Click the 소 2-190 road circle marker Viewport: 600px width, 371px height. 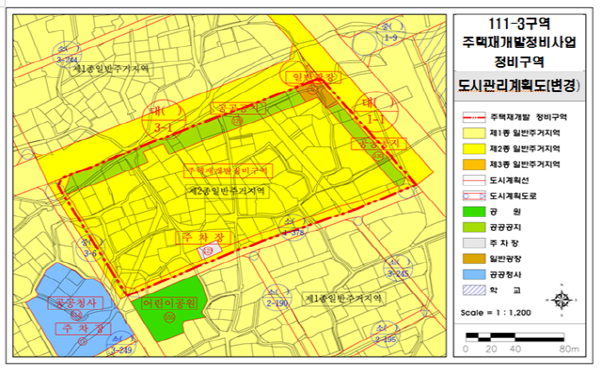(277, 298)
